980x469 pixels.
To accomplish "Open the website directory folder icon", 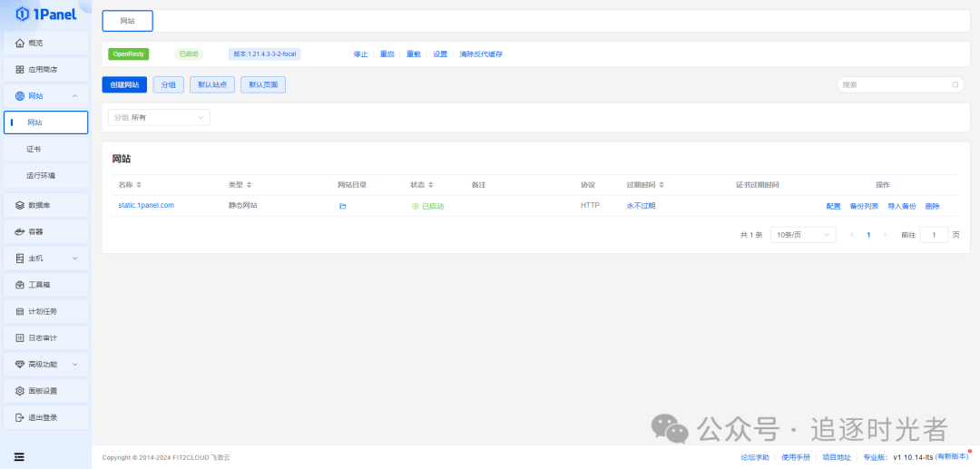I will click(343, 206).
